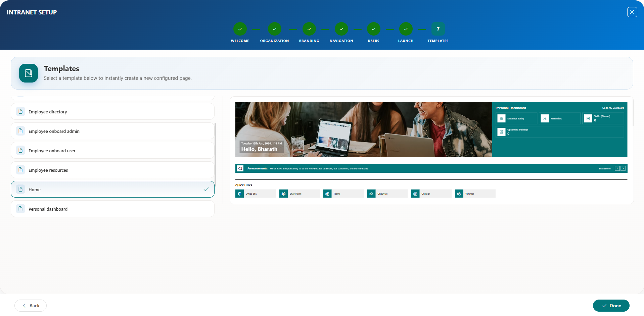This screenshot has height=316, width=644.
Task: Return to the Launch step circle
Action: pos(406,29)
